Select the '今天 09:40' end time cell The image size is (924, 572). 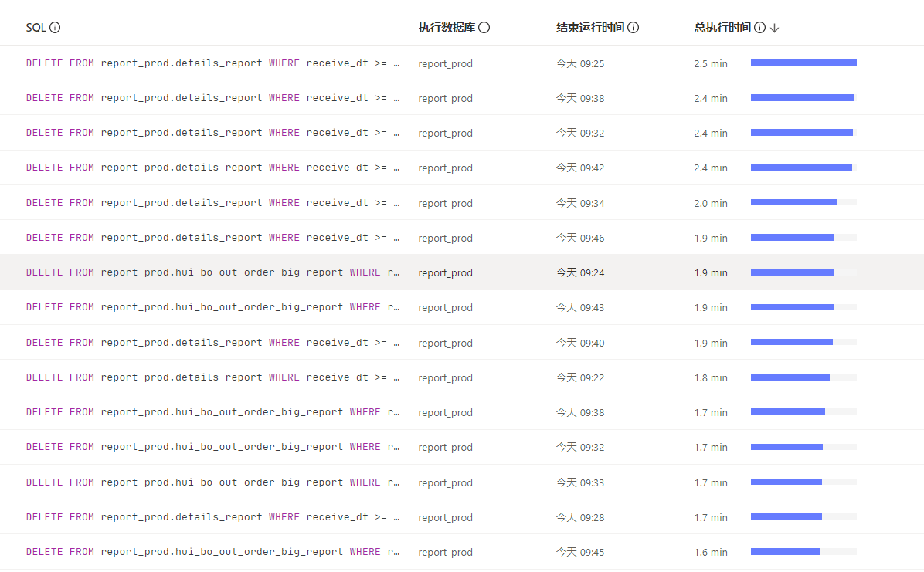pos(580,342)
